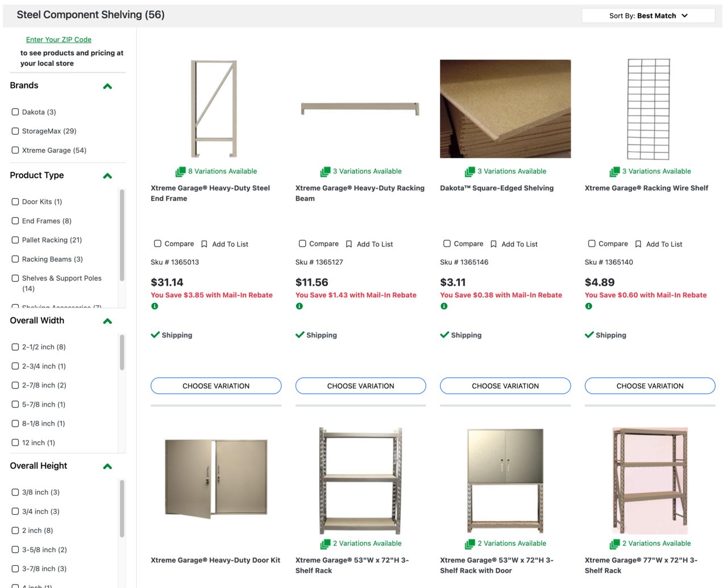Select Shelves & Support Poles filter
The image size is (727, 588).
[x=15, y=278]
